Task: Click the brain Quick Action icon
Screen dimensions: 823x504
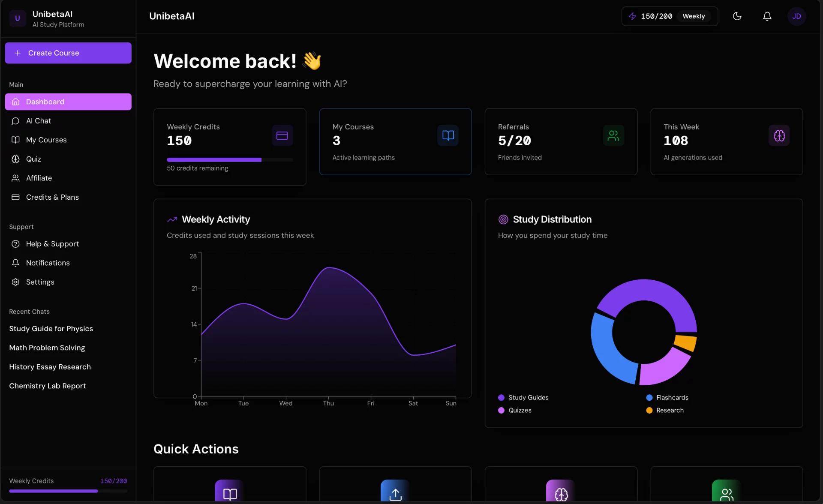Action: 561,492
